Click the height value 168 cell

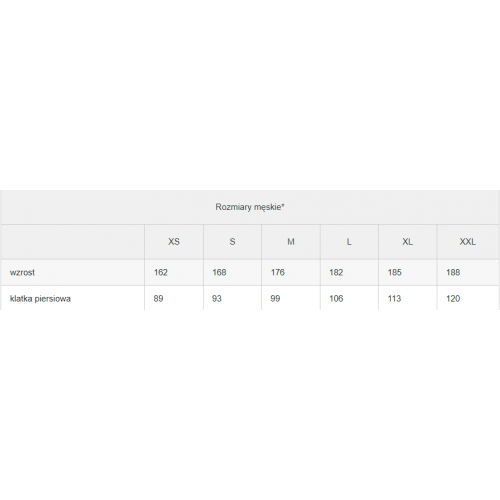232,273
